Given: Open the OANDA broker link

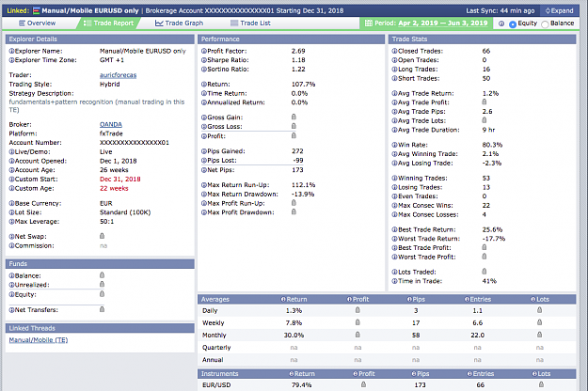Looking at the screenshot, I should [111, 124].
